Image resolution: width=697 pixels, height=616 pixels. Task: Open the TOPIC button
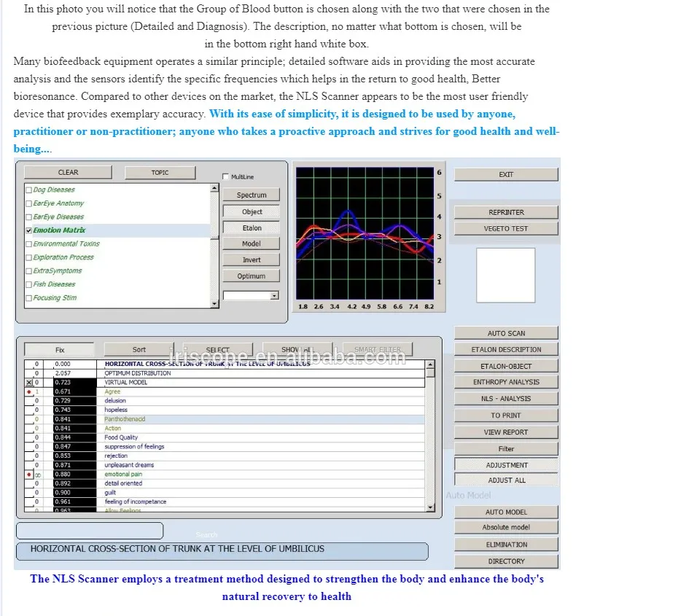[x=160, y=173]
